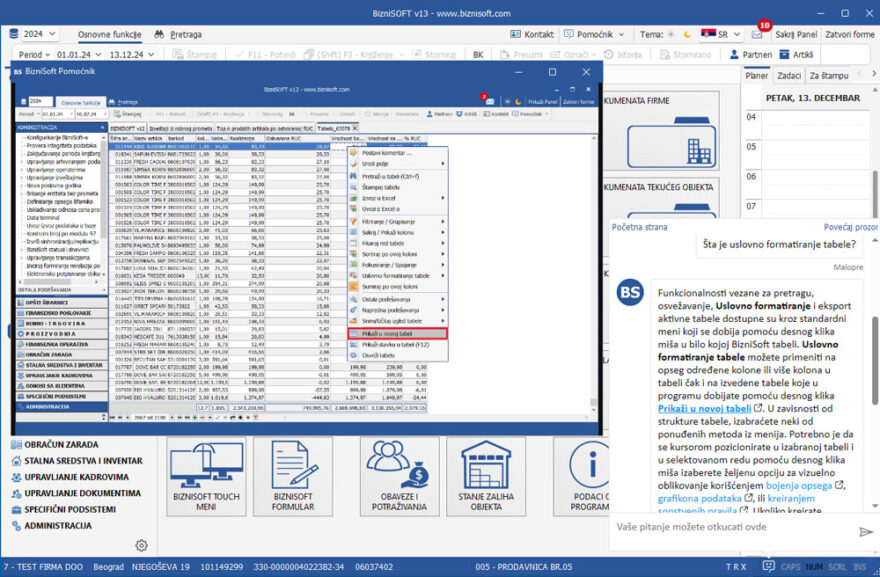Click the Zatvori forme button
Viewport: 880px width, 577px height.
click(x=849, y=34)
